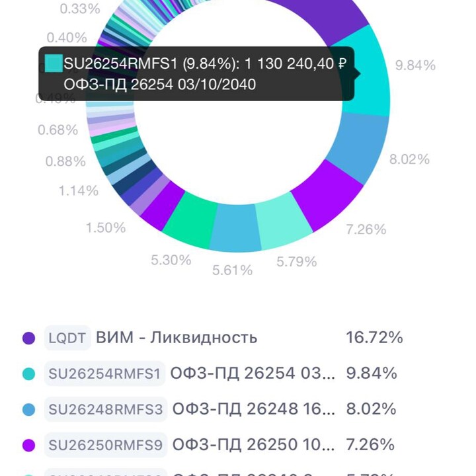Click the violet SU26250RMFS9 legend dot
This screenshot has height=476, width=476.
[28, 445]
